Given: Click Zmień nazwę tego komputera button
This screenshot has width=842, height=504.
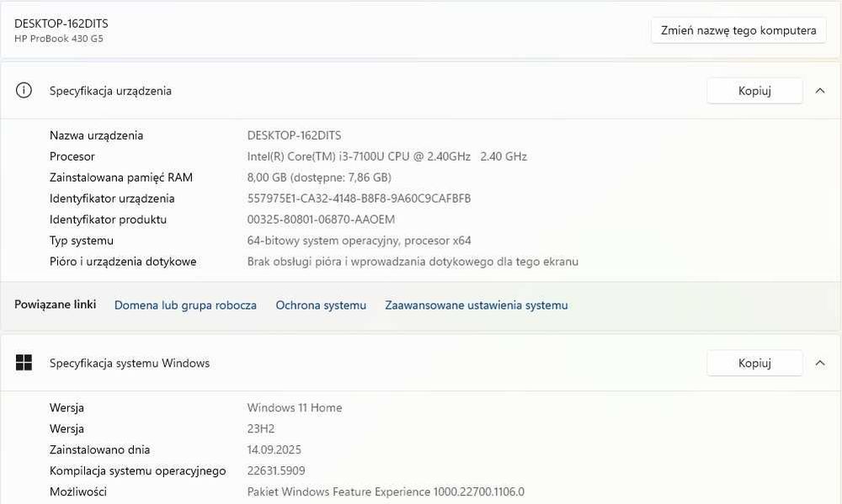Looking at the screenshot, I should click(738, 30).
